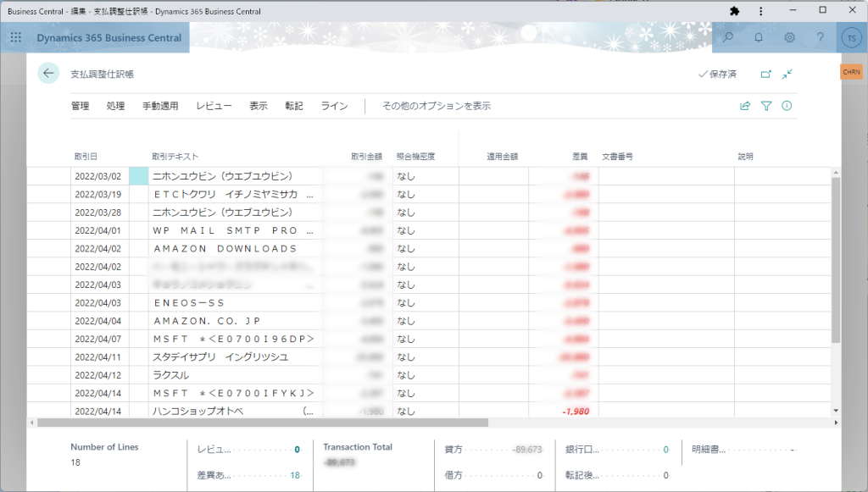Viewport: 868px width, 492px height.
Task: Select the ENEOS-SS transaction cell
Action: click(236, 303)
